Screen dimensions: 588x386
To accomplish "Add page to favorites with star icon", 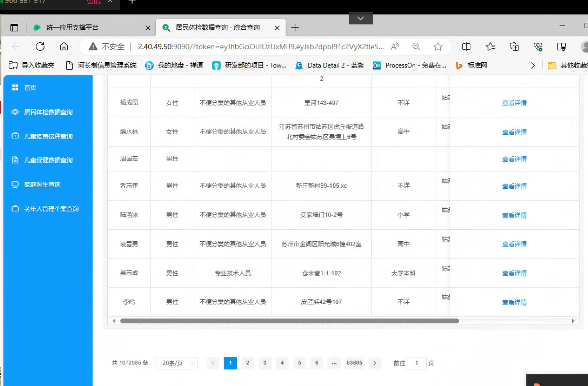I will coord(438,46).
